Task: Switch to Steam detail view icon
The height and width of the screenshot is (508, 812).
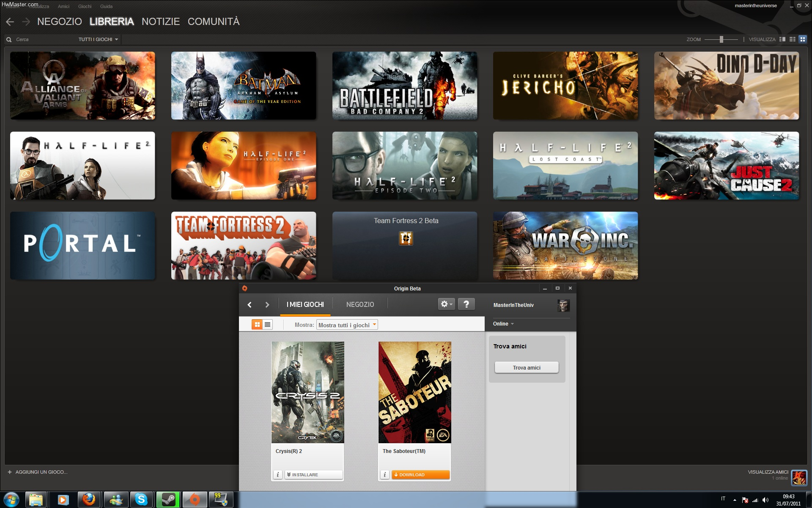Action: coord(782,39)
